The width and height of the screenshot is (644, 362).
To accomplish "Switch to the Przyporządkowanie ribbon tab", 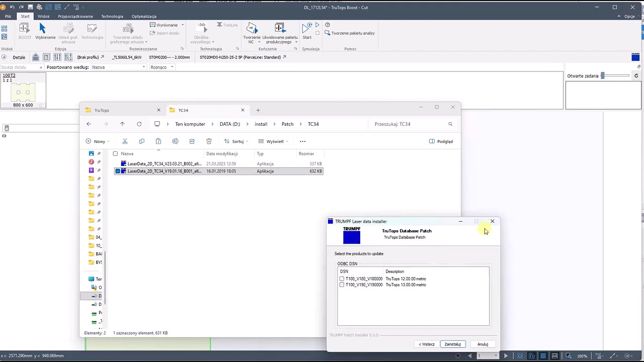I will 75,16.
